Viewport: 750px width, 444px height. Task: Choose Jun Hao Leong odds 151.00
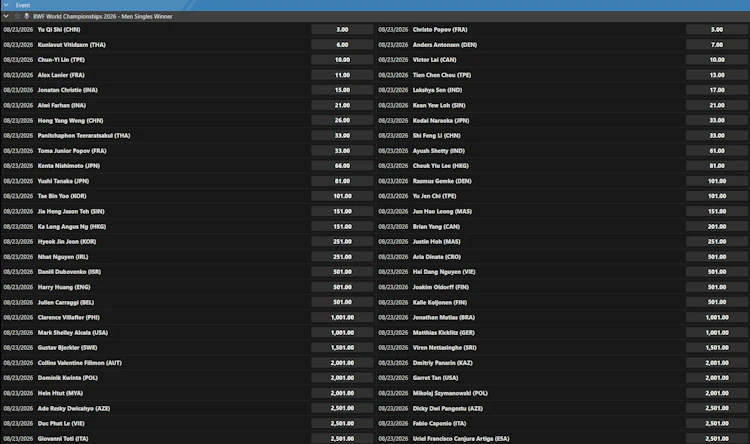click(x=717, y=211)
